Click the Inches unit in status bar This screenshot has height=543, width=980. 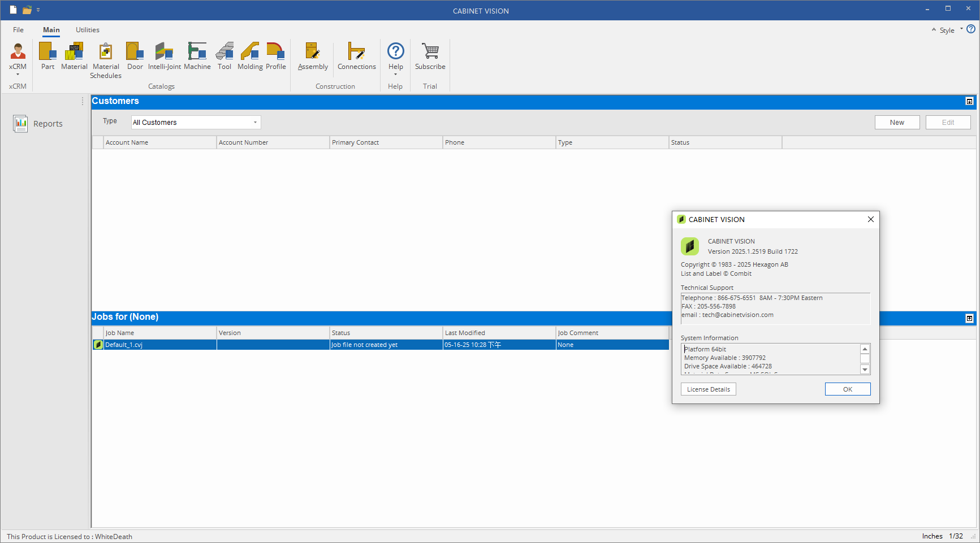click(932, 536)
